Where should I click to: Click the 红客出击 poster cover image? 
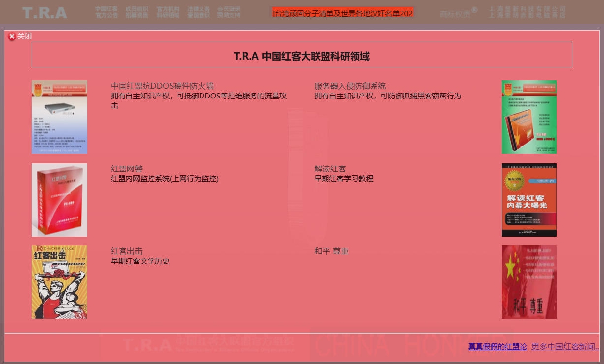click(x=59, y=282)
